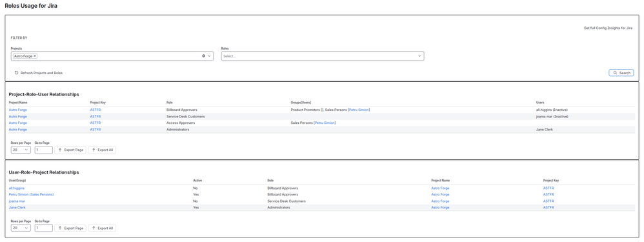Select 'all.higgins (Inactive)' users cell
The width and height of the screenshot is (644, 242).
click(x=551, y=110)
